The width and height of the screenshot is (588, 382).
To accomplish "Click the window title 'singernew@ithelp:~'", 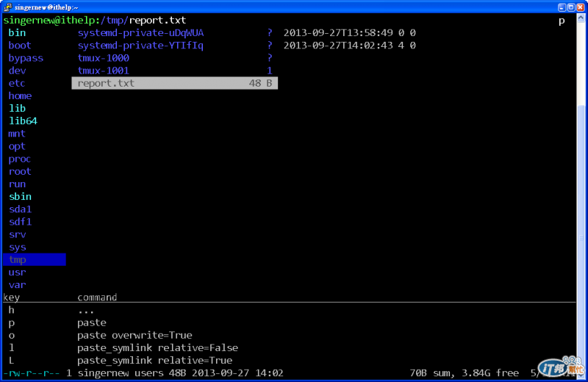I will coord(46,7).
